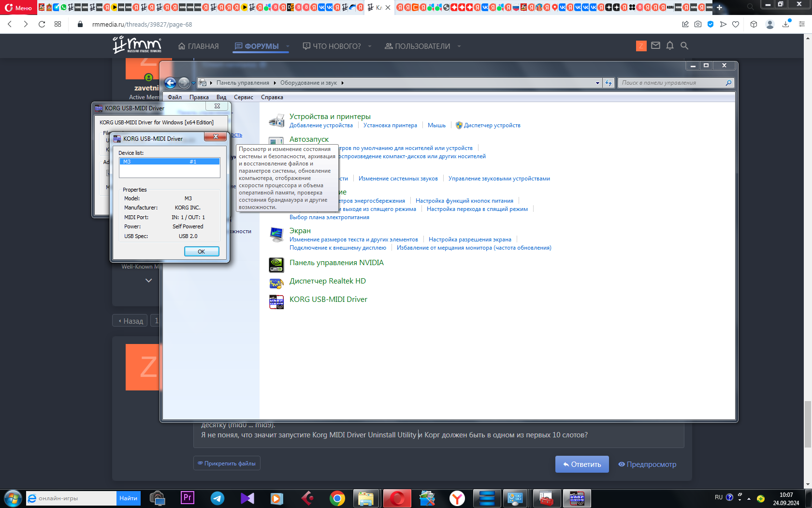The image size is (812, 508).
Task: Open the Devices and Printers category icon
Action: 276,120
